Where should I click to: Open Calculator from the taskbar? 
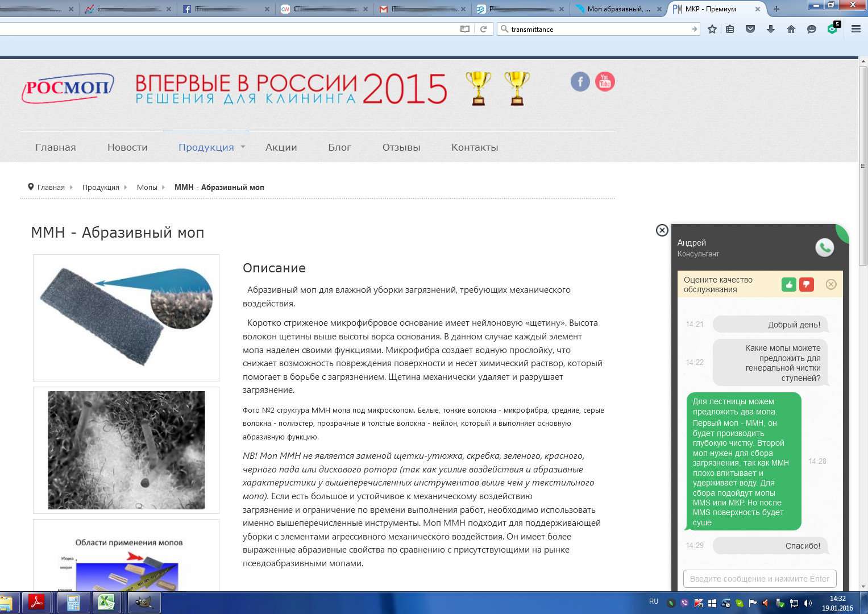(73, 602)
